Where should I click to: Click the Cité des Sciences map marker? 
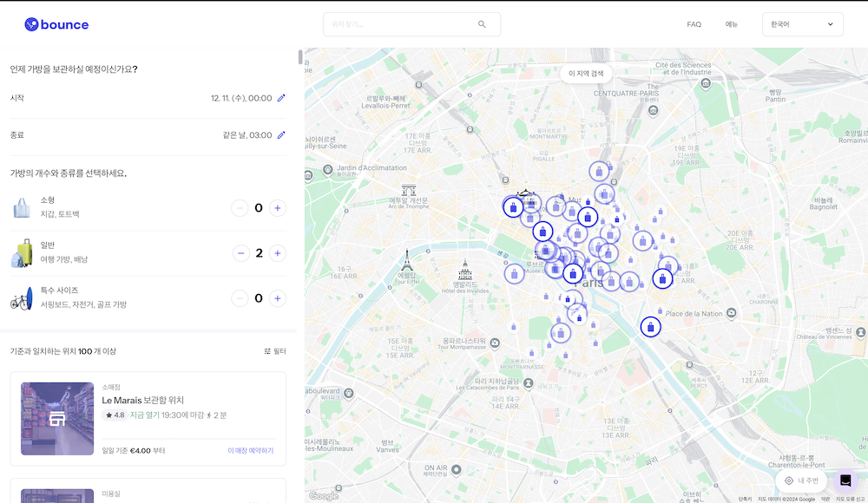coord(705,83)
